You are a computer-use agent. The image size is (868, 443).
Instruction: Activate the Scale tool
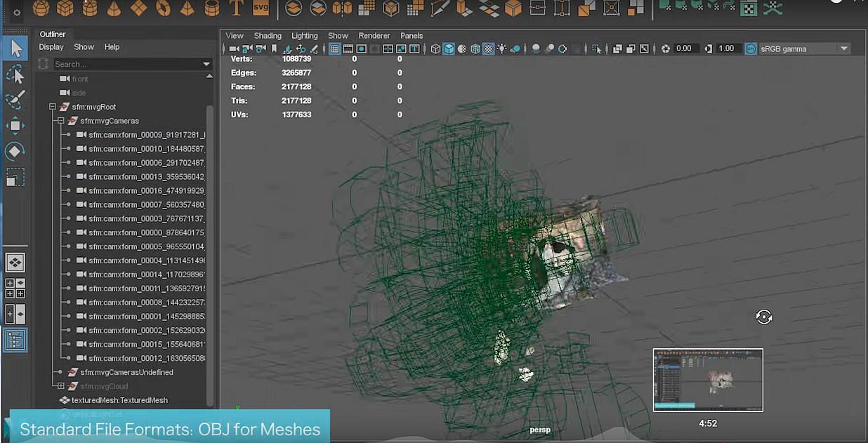(15, 177)
